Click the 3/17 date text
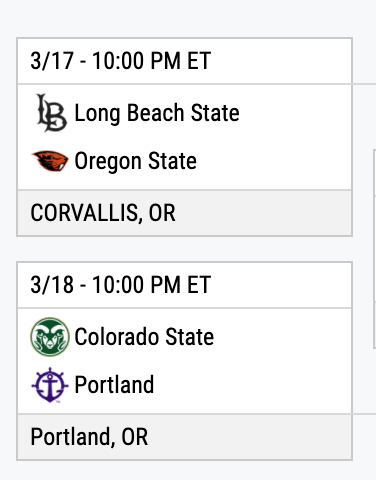Screen dimensions: 376x480 click(52, 61)
